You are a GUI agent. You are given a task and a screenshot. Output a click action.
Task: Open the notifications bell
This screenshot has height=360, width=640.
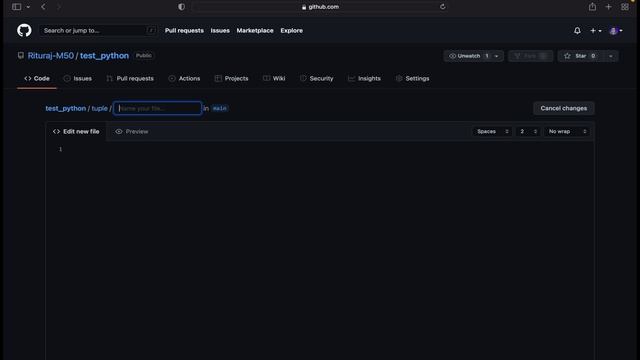[577, 31]
